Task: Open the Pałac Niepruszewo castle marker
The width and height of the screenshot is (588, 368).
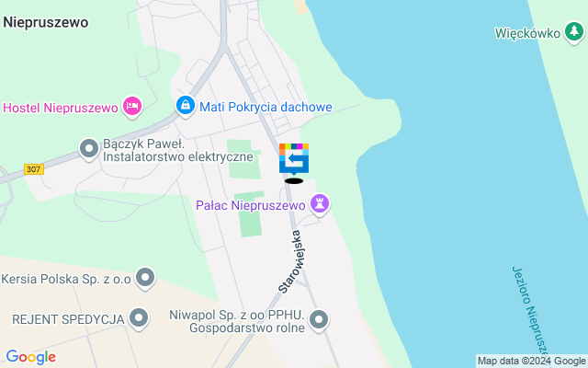Action: click(x=320, y=204)
